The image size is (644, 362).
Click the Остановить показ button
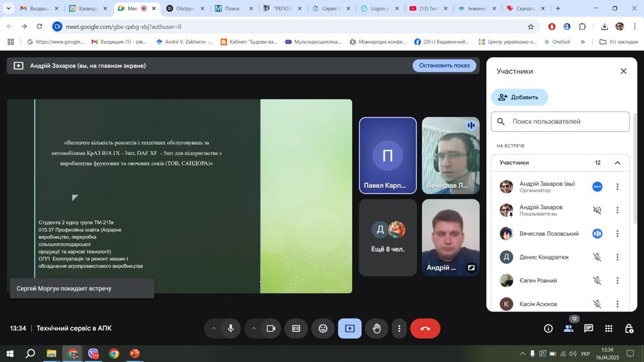pos(444,65)
